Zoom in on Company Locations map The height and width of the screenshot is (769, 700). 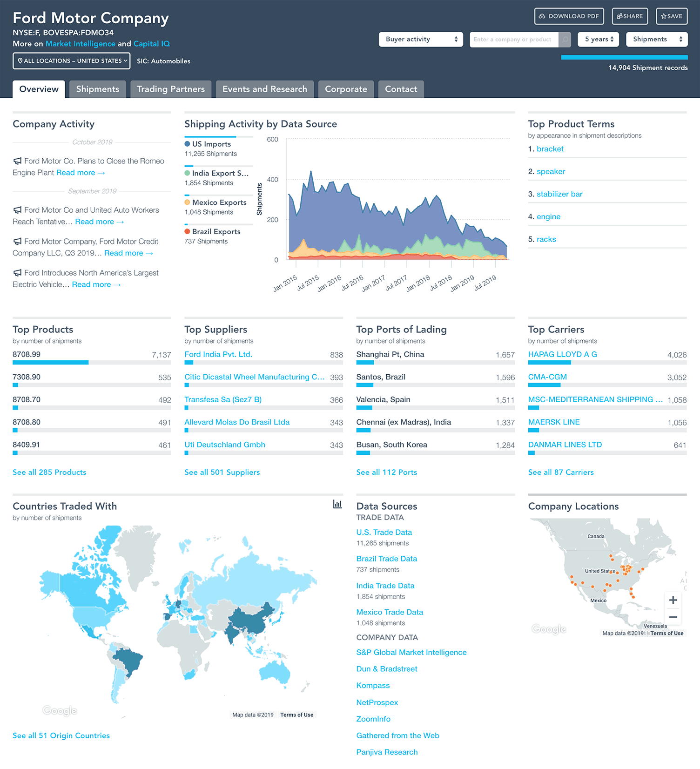click(673, 600)
